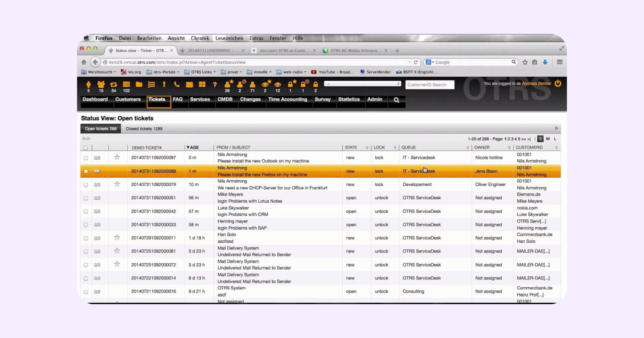Switch to the OTRS AG WebEx browser tab
The height and width of the screenshot is (338, 644).
pos(355,51)
